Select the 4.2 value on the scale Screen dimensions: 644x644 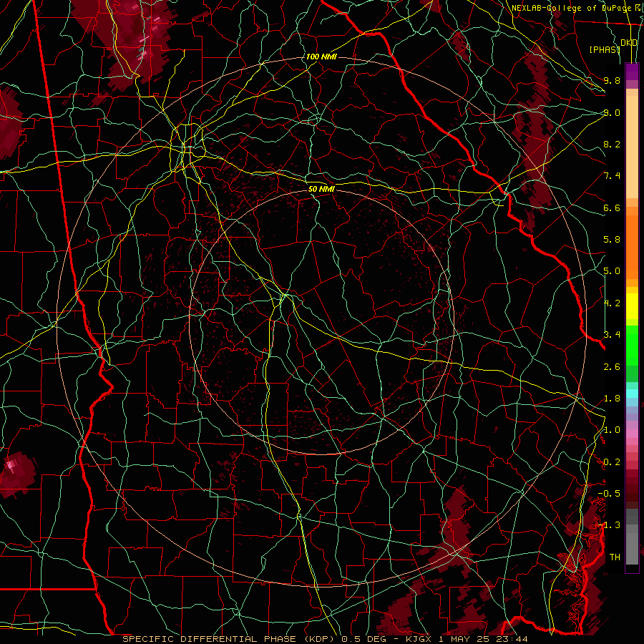pos(612,303)
